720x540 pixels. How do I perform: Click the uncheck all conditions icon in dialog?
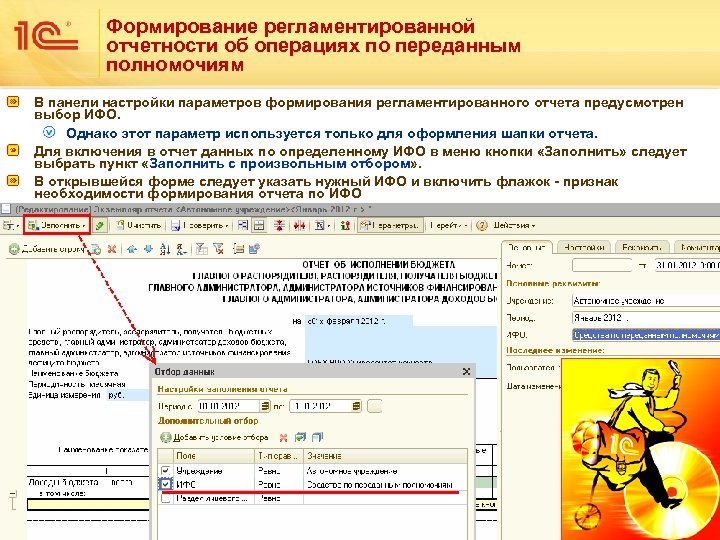[x=317, y=438]
